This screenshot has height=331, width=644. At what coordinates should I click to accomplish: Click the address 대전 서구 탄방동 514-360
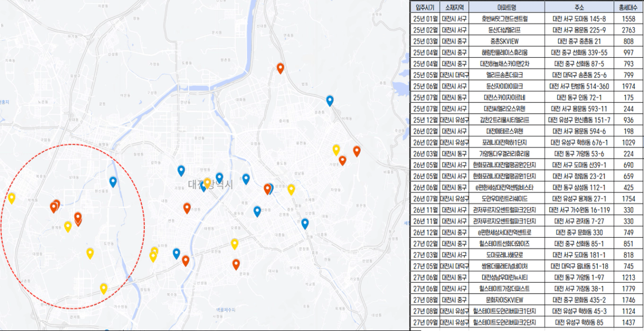(579, 86)
